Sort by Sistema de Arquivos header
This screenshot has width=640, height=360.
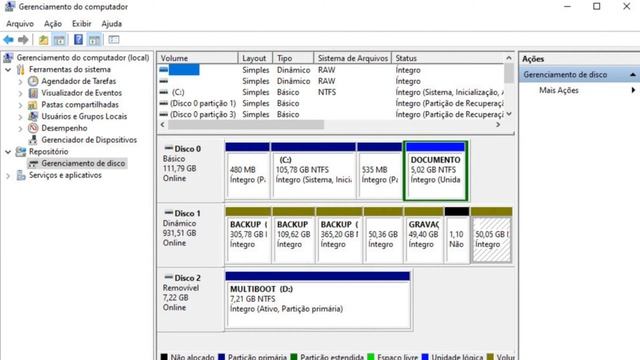pyautogui.click(x=353, y=58)
